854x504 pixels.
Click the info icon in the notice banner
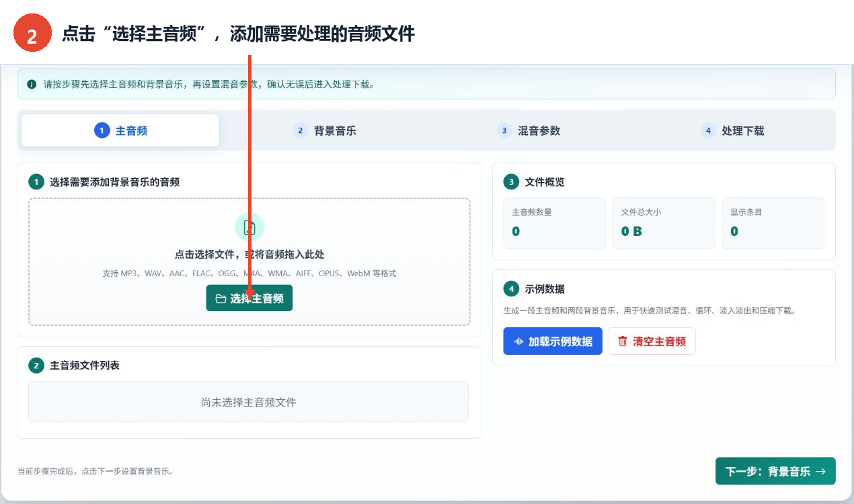32,85
